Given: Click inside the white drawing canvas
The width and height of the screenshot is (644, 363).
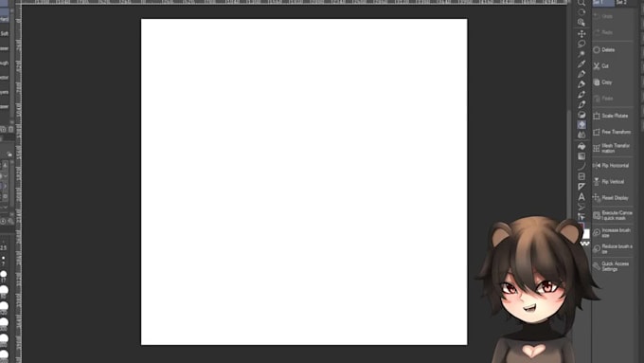Looking at the screenshot, I should pos(304,182).
